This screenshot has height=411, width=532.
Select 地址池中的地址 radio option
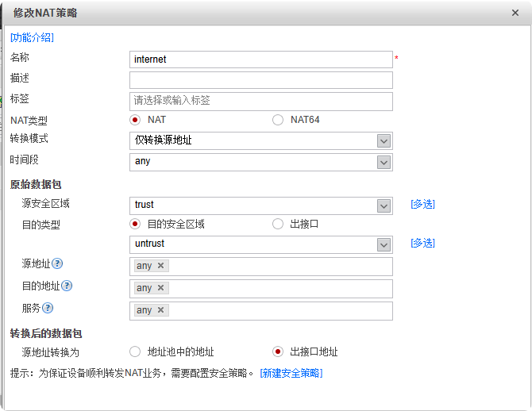(x=135, y=351)
